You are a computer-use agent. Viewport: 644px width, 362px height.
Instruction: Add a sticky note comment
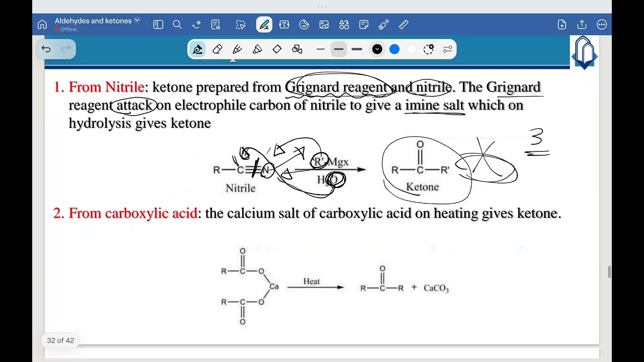pyautogui.click(x=364, y=25)
